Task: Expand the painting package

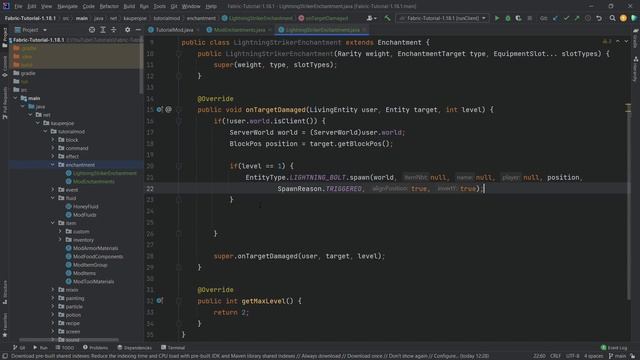Action: tap(53, 298)
